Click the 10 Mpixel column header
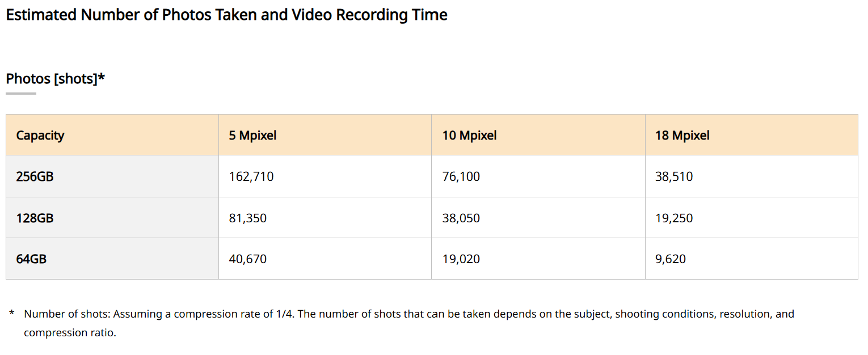The width and height of the screenshot is (868, 355). (469, 136)
